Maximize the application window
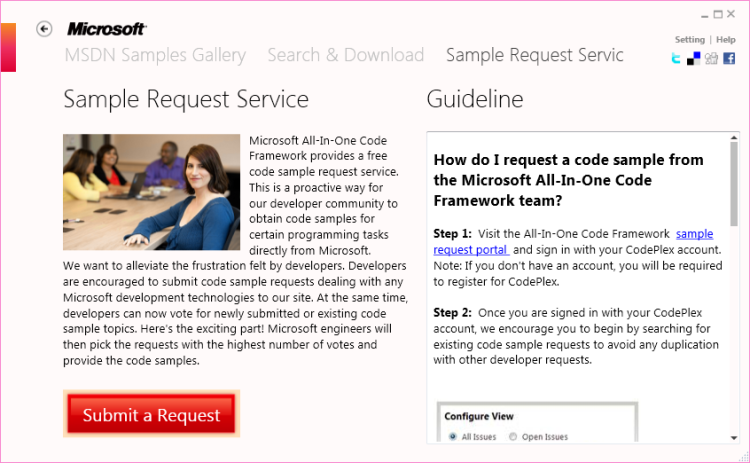Screen dimensions: 750x463 (x=718, y=14)
